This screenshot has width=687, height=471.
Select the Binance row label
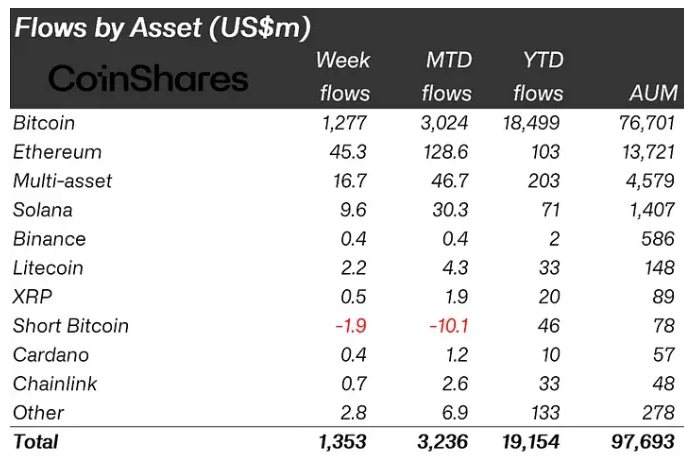coord(49,239)
